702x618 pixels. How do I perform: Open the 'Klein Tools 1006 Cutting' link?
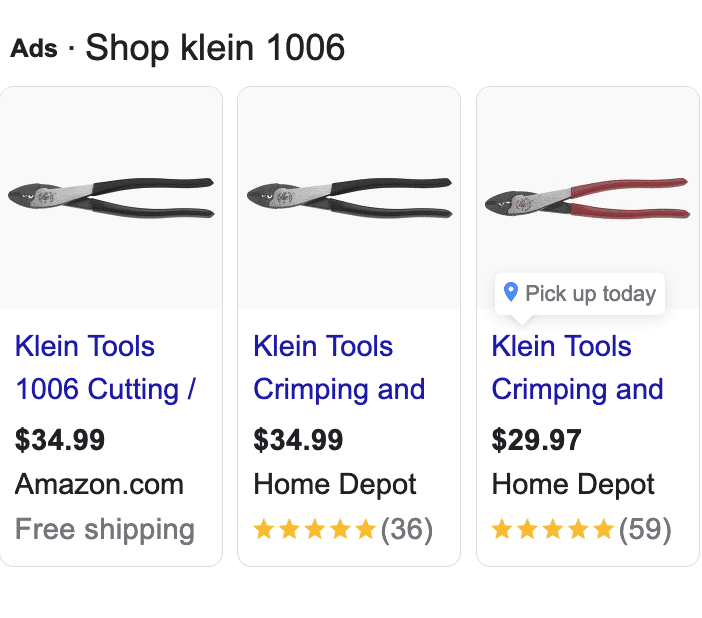point(105,367)
